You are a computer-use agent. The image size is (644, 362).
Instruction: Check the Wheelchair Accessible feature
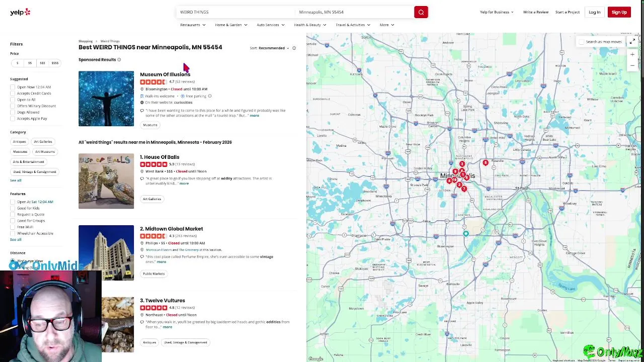pyautogui.click(x=13, y=233)
